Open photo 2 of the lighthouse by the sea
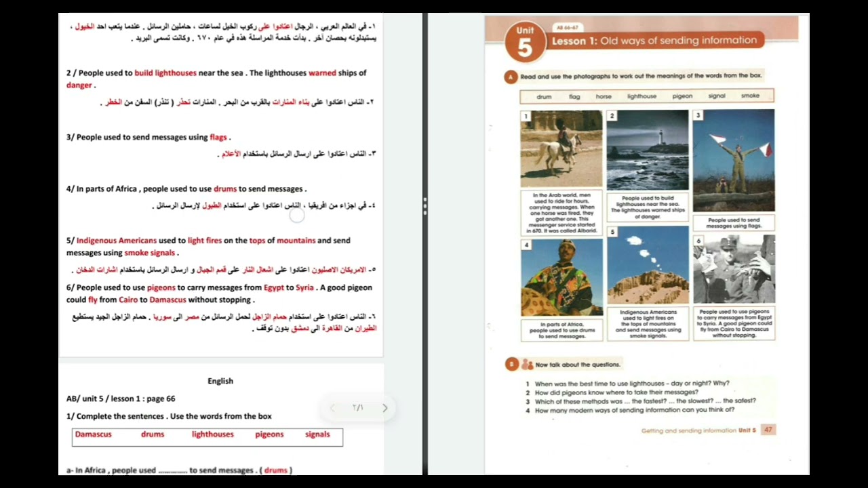Screen dimensions: 868x488 click(x=647, y=150)
